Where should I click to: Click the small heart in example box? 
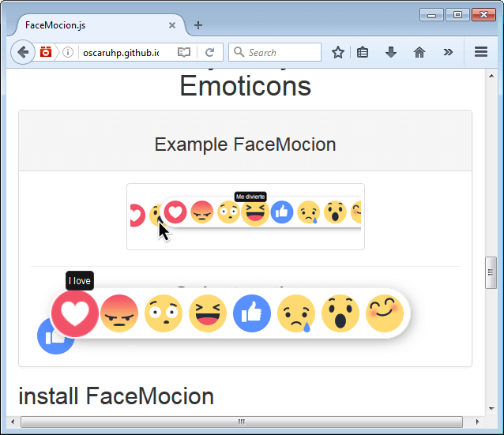175,212
